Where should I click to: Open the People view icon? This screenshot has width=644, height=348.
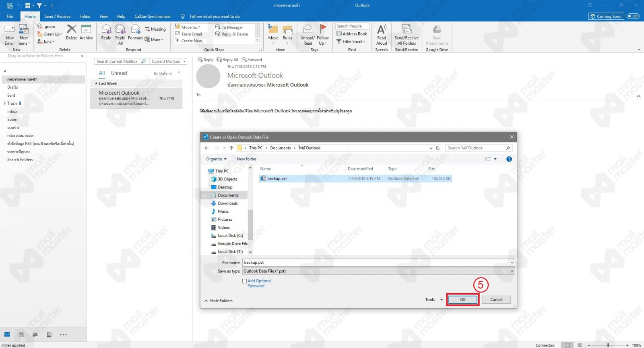[x=35, y=334]
